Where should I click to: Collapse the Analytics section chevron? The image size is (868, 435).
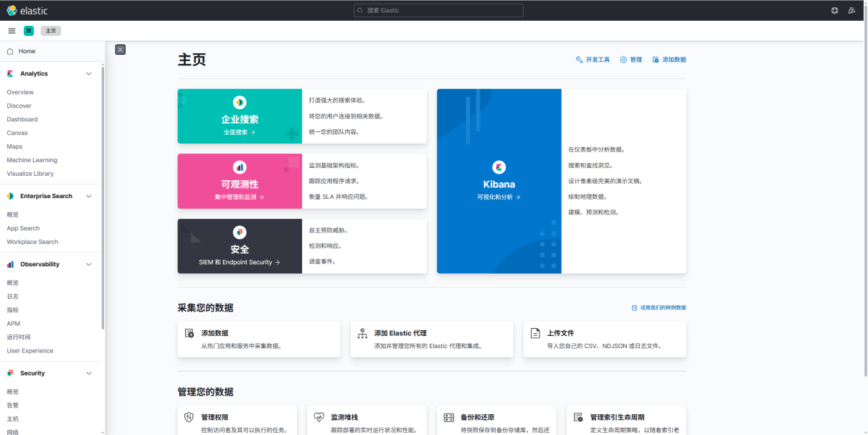[89, 74]
